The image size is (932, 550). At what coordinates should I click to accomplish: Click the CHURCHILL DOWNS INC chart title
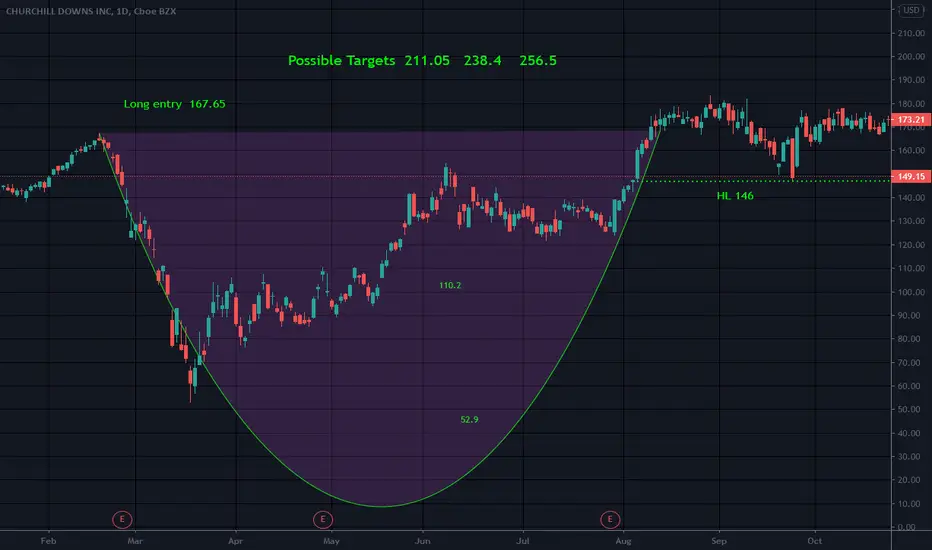pyautogui.click(x=91, y=11)
